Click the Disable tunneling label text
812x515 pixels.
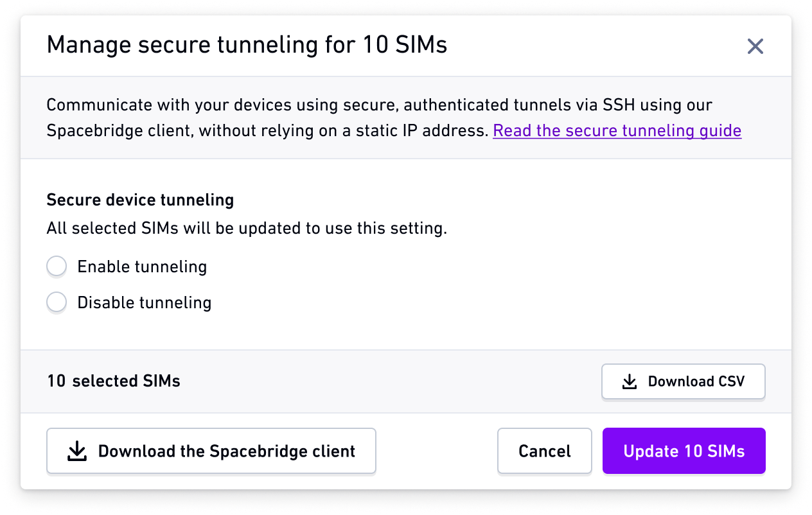pyautogui.click(x=144, y=302)
